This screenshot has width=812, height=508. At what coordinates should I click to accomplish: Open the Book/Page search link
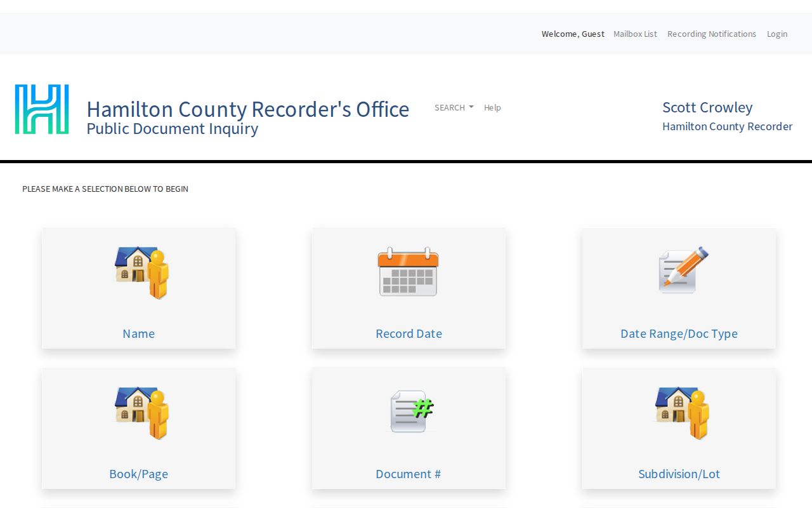click(139, 474)
